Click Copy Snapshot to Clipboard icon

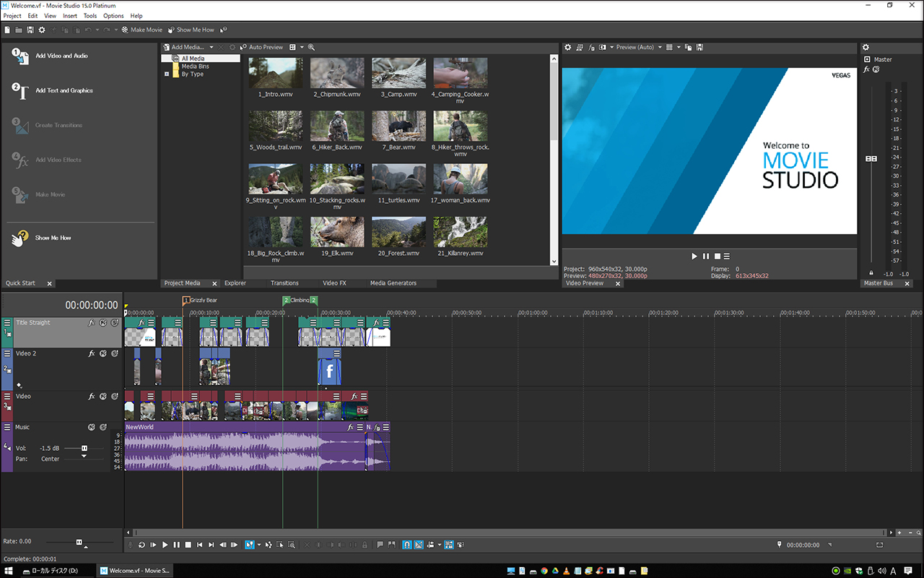tap(689, 47)
